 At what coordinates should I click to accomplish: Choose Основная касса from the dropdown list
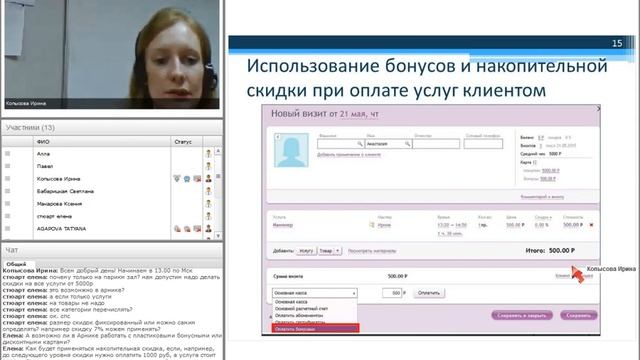315,302
